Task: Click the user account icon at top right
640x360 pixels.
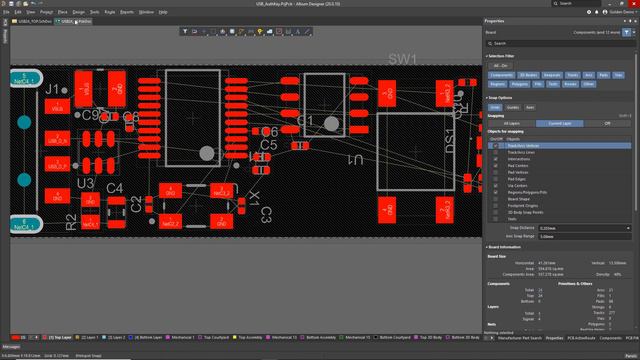Action: click(605, 12)
